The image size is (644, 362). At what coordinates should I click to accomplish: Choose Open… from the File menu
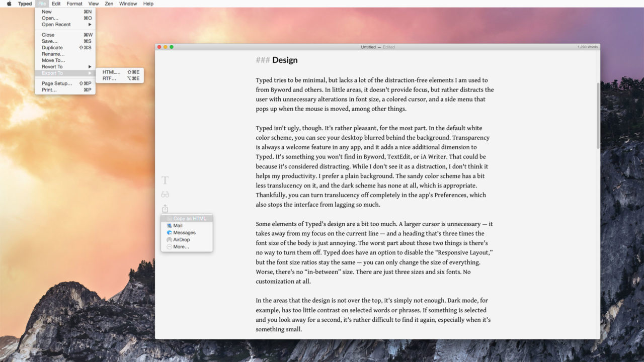click(65, 18)
